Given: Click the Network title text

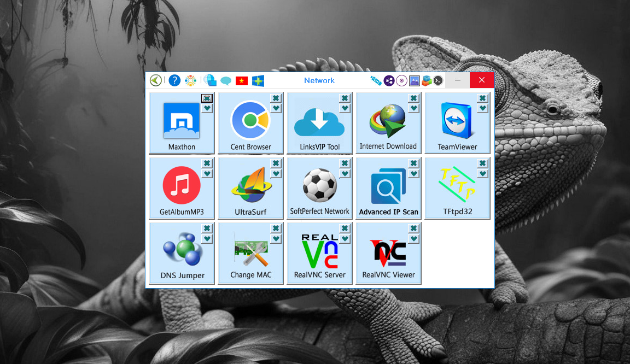Looking at the screenshot, I should pyautogui.click(x=319, y=80).
